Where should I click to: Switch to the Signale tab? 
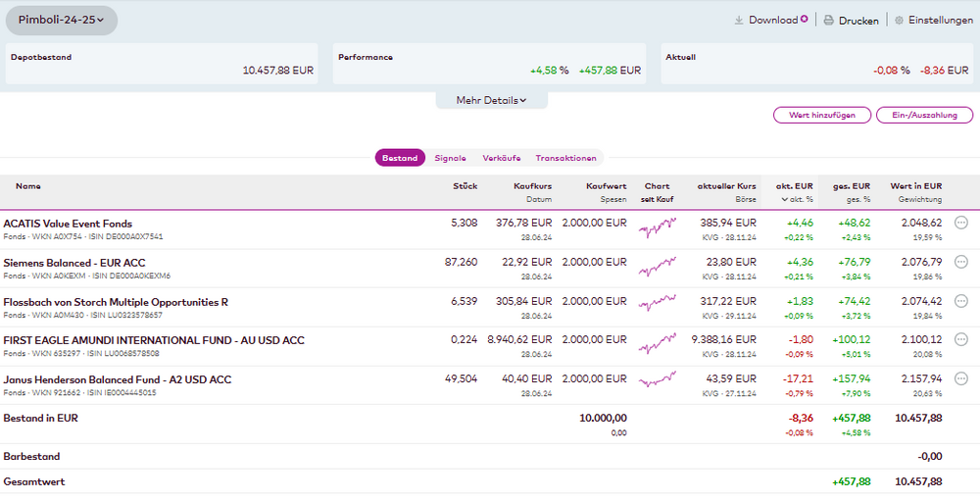coord(450,158)
